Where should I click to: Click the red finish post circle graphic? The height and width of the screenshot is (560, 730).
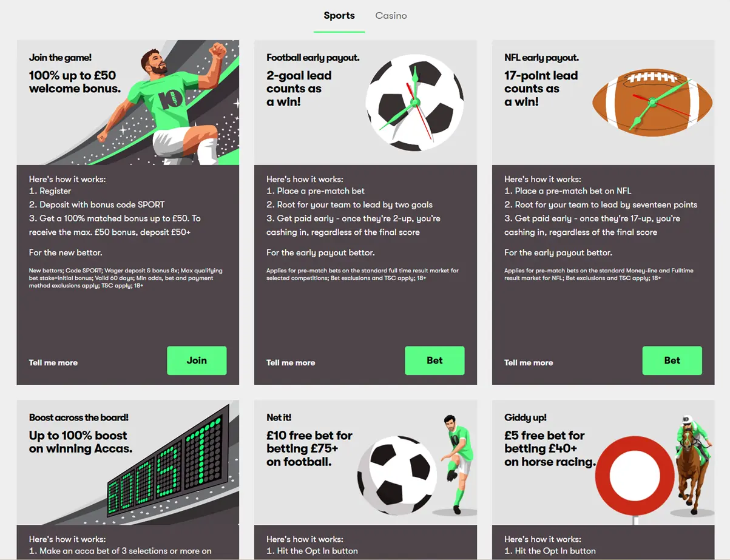[634, 475]
